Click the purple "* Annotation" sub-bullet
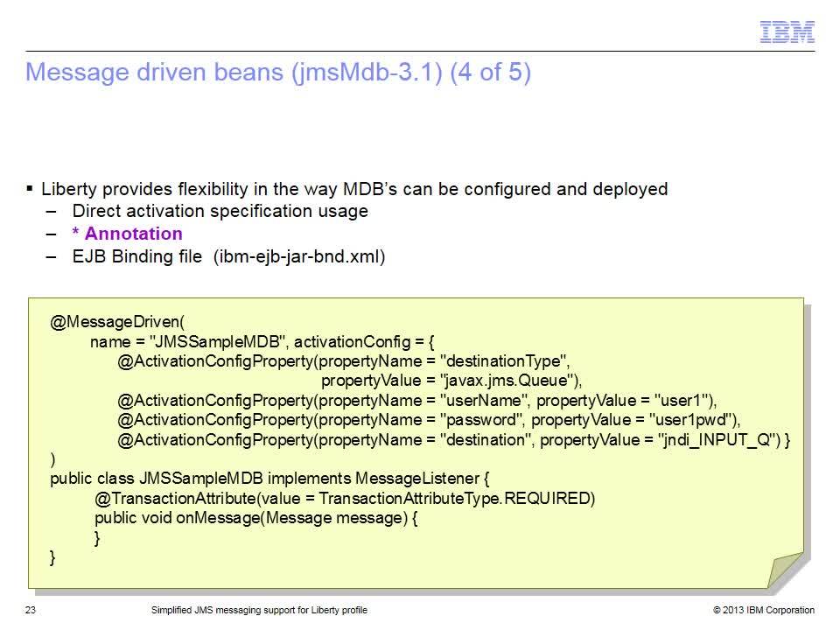 coord(128,234)
